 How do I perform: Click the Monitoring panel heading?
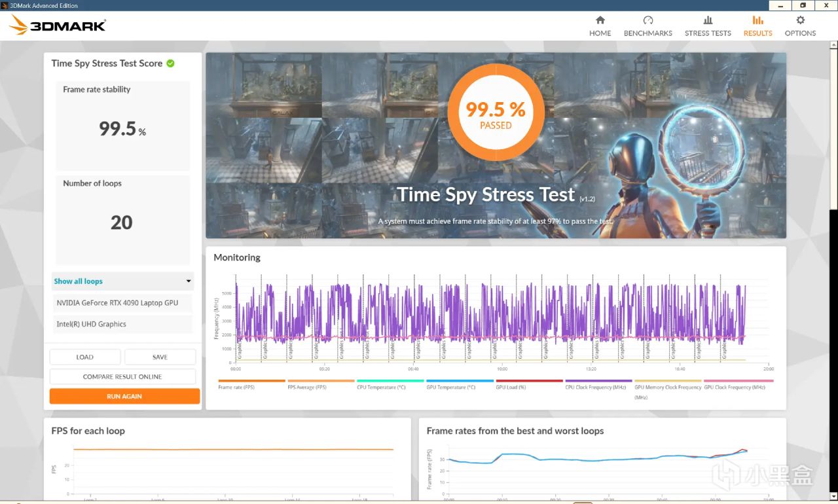click(x=237, y=257)
